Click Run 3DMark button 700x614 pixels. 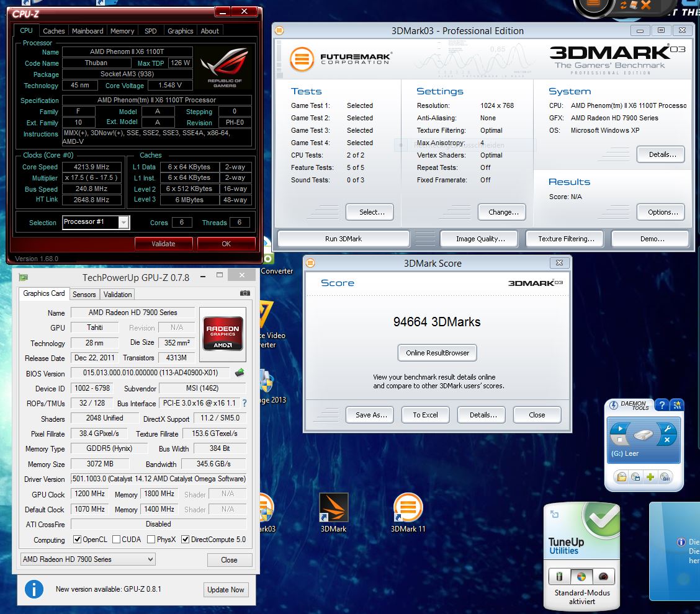343,239
